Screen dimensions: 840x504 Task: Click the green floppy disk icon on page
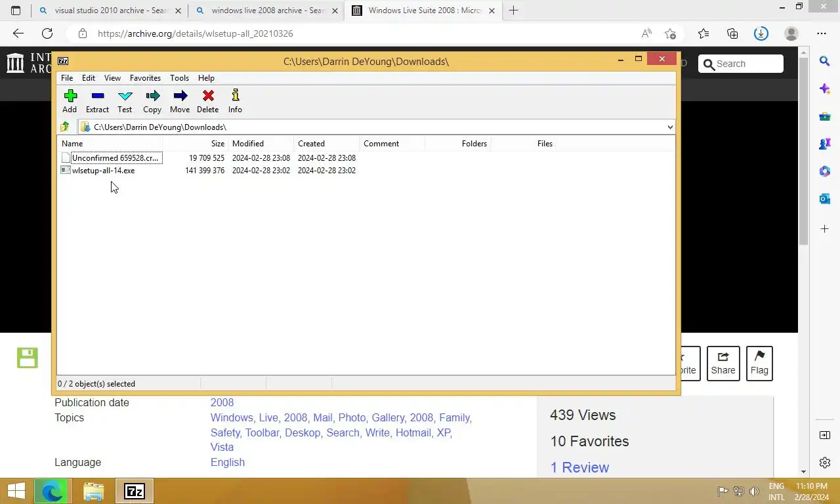(x=28, y=358)
